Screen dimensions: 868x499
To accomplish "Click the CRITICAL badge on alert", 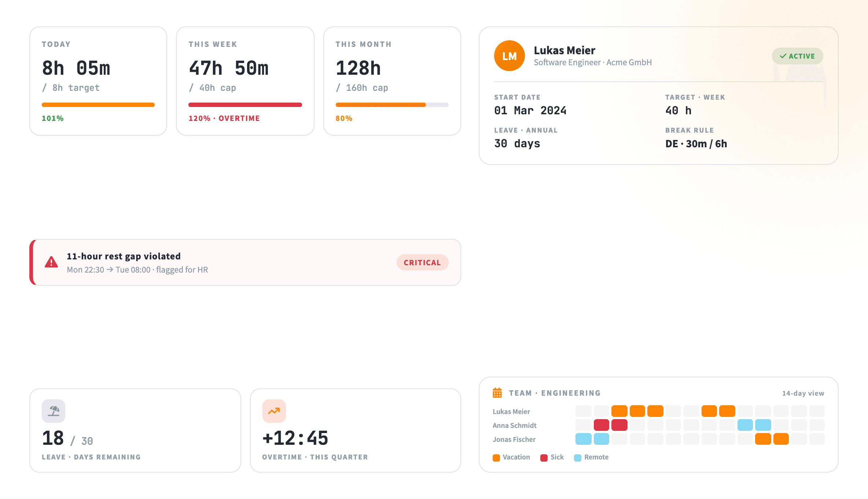I will click(422, 262).
